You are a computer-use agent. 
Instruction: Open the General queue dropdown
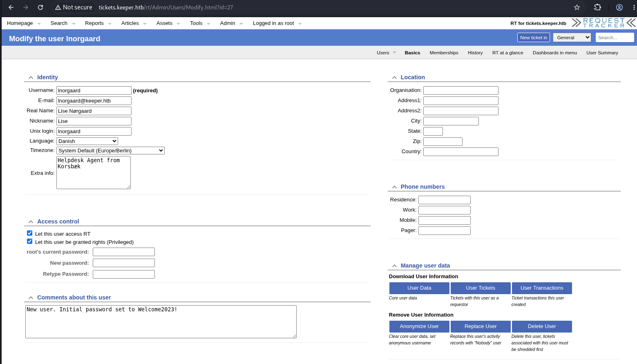point(572,38)
